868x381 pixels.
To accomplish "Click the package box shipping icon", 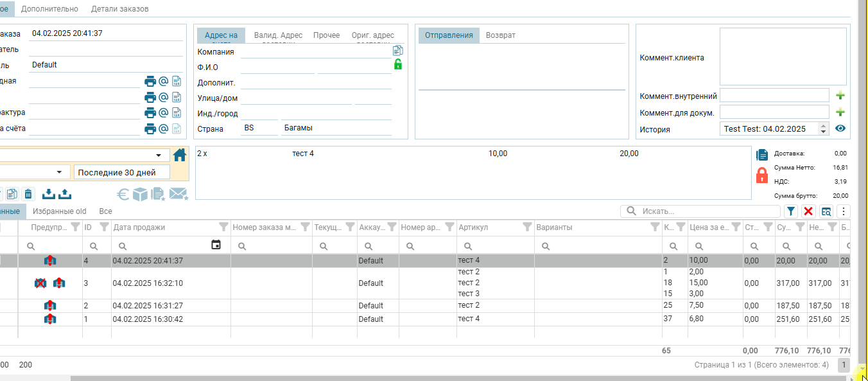I will click(140, 194).
